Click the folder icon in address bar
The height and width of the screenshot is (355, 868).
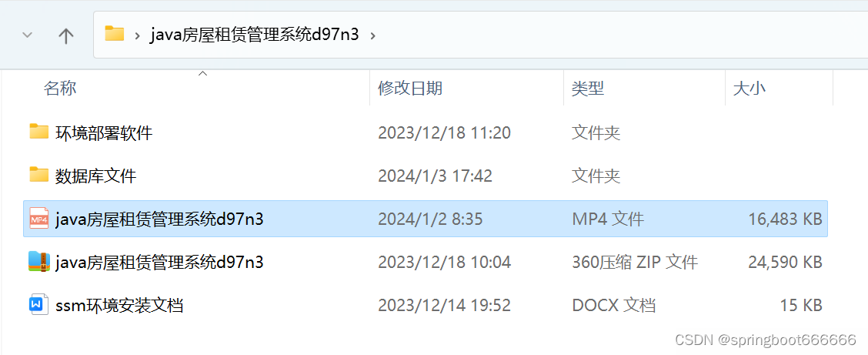(x=115, y=35)
